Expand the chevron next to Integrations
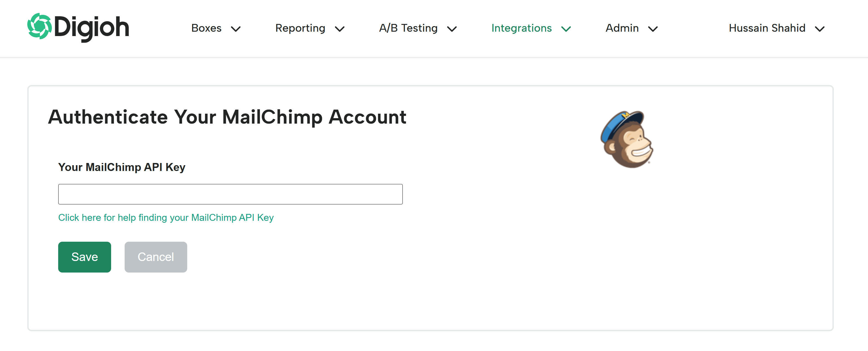 point(566,29)
